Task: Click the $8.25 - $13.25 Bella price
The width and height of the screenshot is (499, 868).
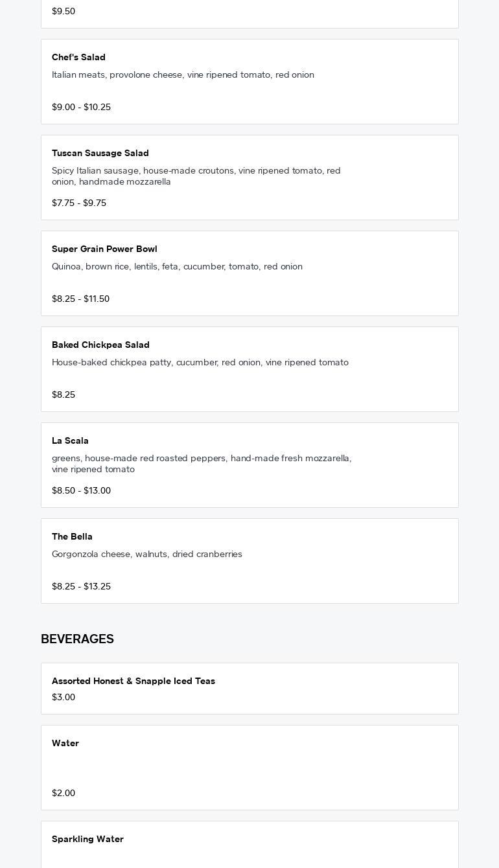Action: pyautogui.click(x=81, y=587)
